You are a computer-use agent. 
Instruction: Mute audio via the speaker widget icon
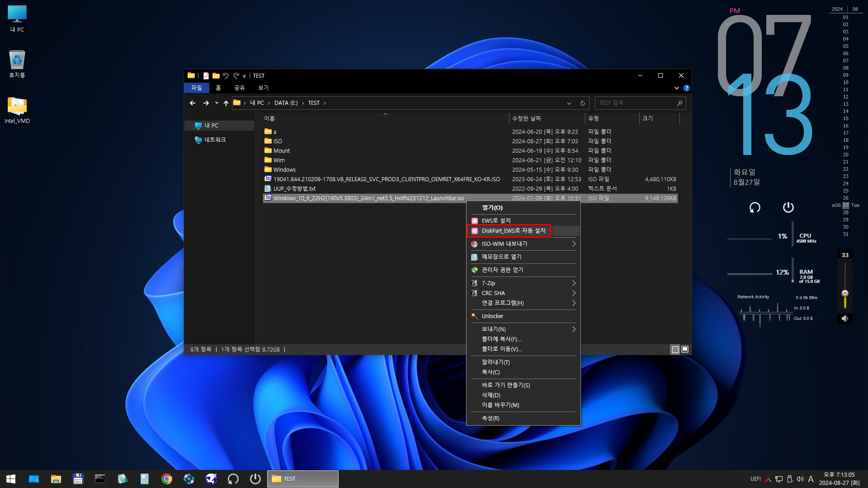coord(845,319)
